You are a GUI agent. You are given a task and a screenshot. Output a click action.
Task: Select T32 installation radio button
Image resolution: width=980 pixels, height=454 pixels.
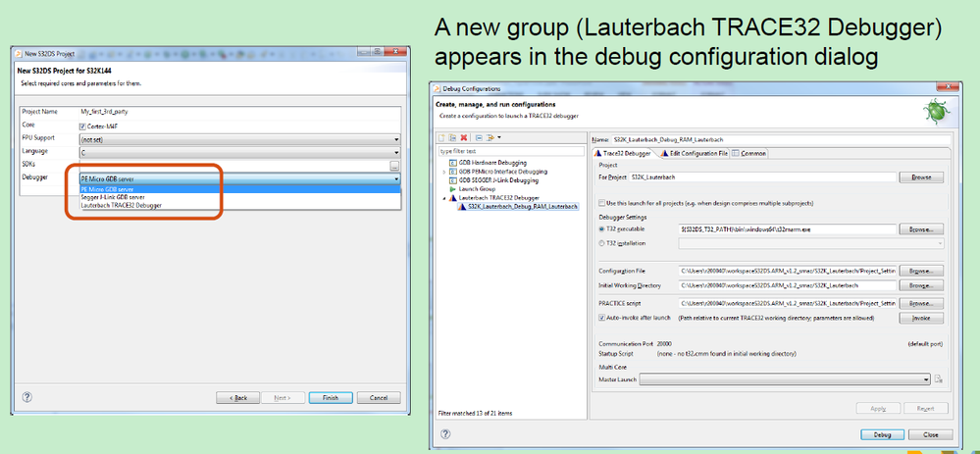click(602, 243)
